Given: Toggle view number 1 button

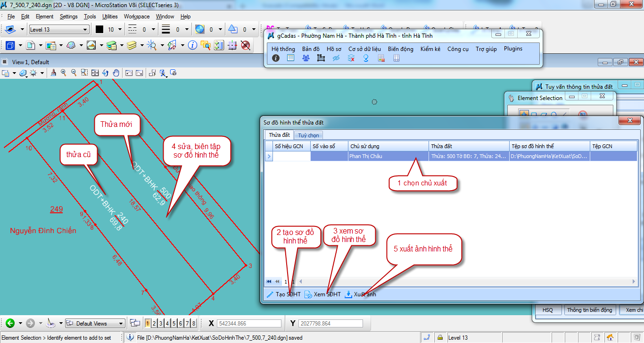Looking at the screenshot, I should point(148,323).
